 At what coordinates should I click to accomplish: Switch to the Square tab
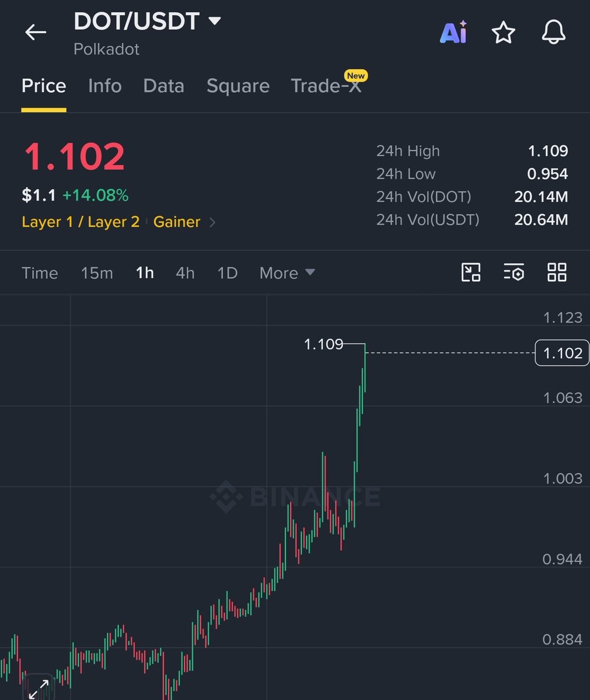tap(238, 86)
